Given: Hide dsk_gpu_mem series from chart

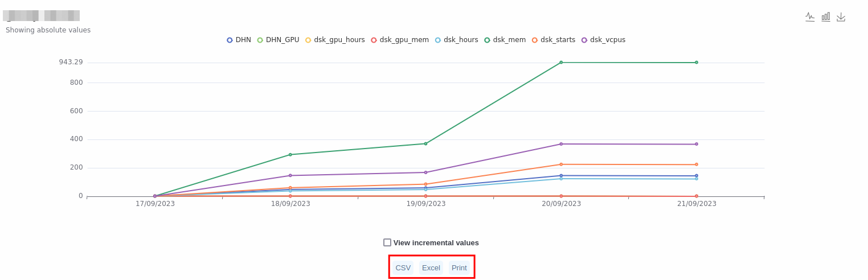Looking at the screenshot, I should coord(400,40).
